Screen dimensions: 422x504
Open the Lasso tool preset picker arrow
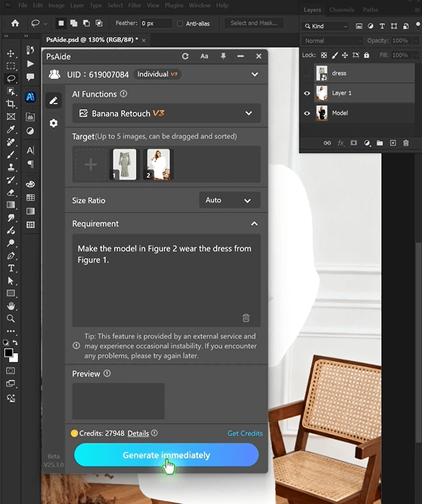(46, 24)
